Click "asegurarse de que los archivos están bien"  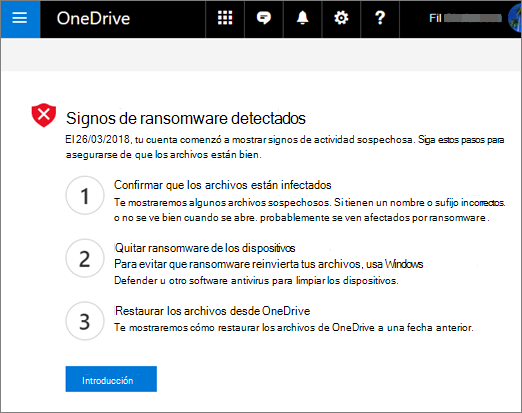(x=163, y=155)
